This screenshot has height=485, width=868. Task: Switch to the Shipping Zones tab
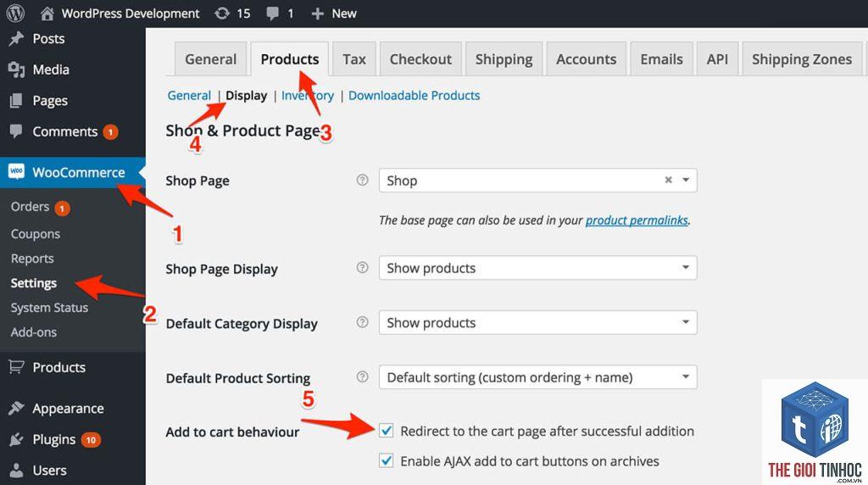coord(802,59)
